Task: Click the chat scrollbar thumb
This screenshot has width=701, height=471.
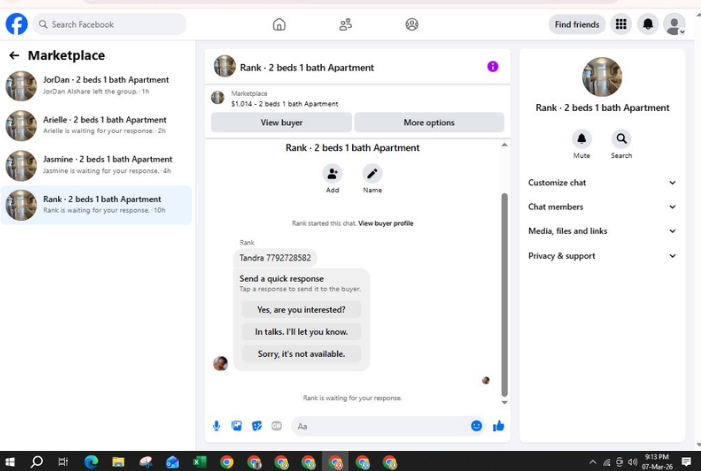Action: tap(504, 295)
